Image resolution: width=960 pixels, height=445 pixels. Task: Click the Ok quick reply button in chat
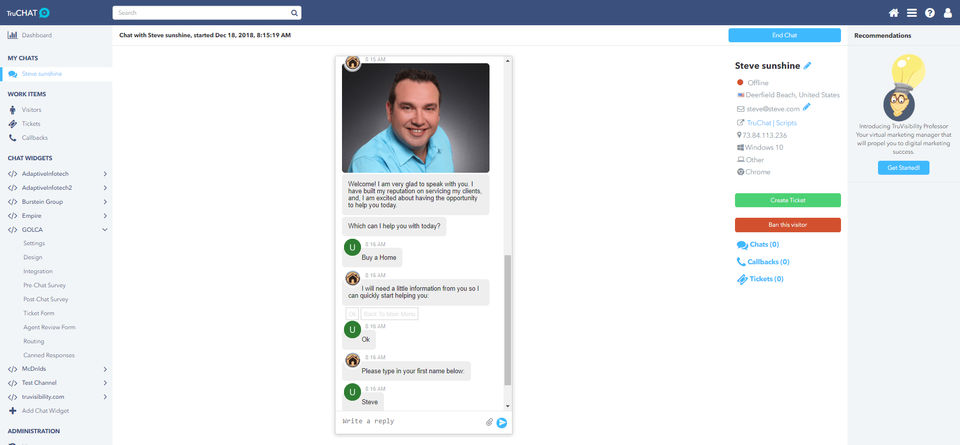point(352,314)
